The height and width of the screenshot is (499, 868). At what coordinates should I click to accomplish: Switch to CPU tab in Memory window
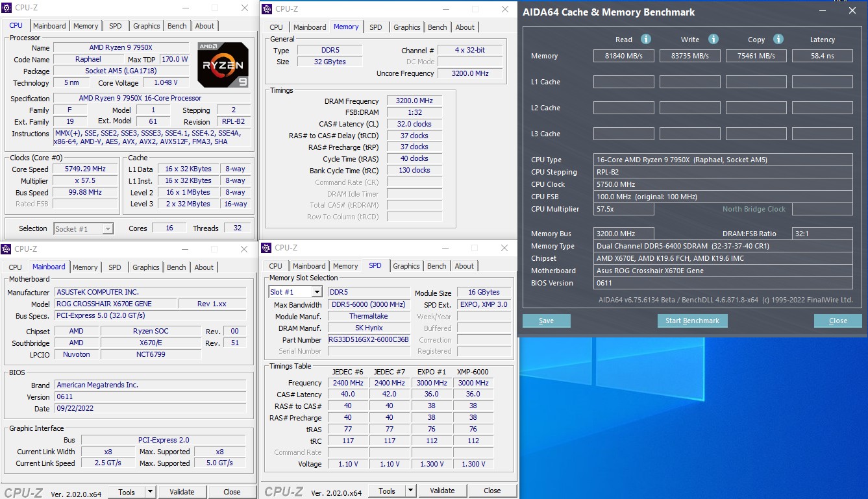click(277, 27)
